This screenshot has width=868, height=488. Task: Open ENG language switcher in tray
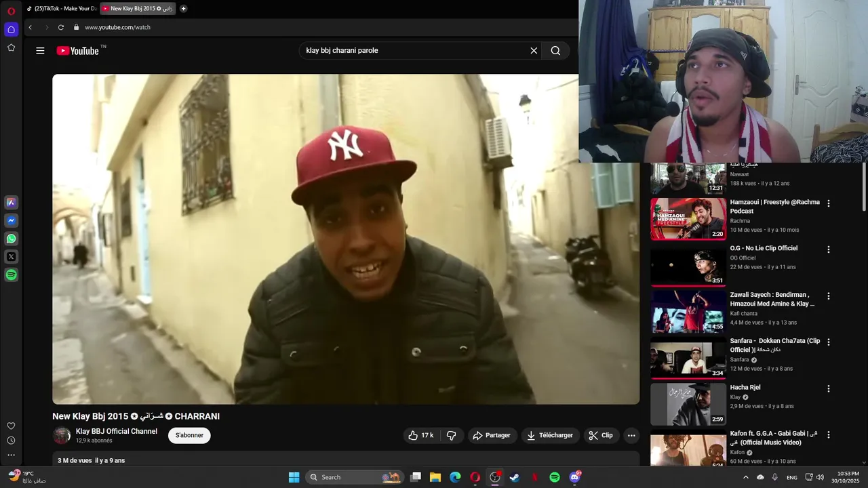pos(792,477)
